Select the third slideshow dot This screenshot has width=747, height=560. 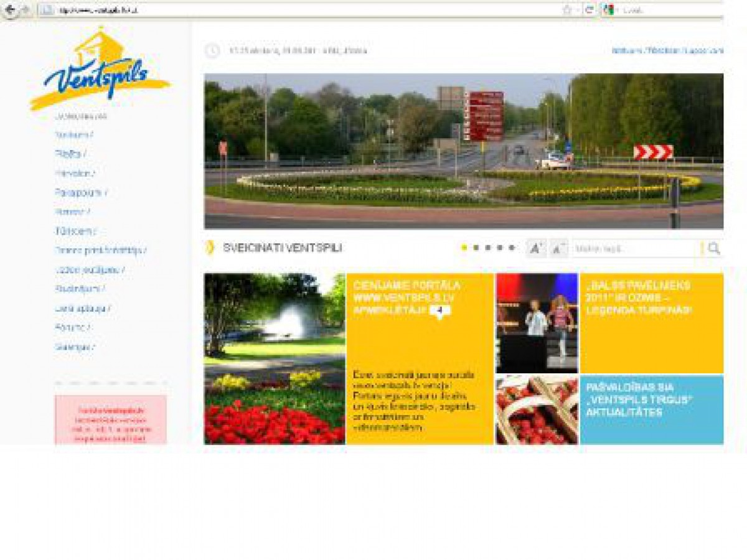tap(487, 248)
